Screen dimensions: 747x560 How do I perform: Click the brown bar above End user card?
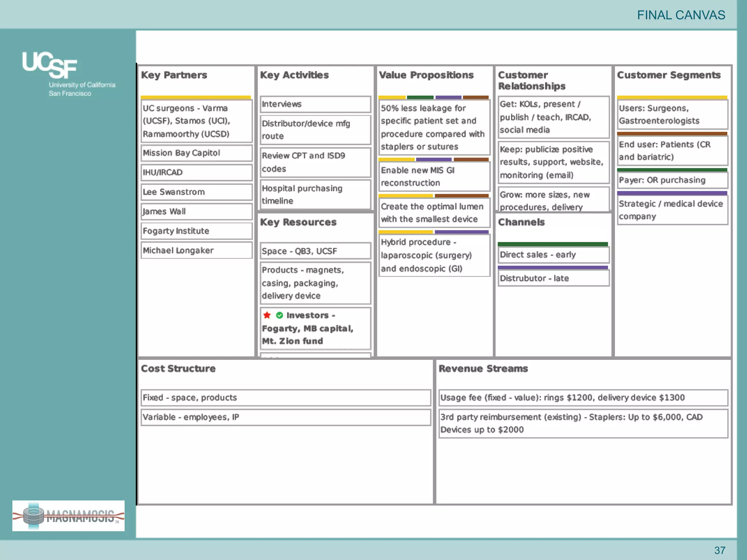[672, 134]
